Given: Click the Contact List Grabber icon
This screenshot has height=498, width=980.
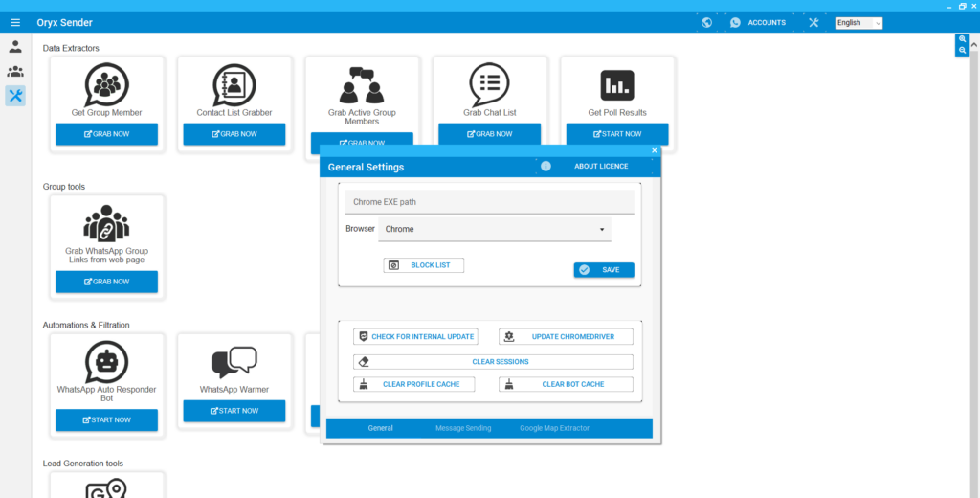Looking at the screenshot, I should [234, 84].
